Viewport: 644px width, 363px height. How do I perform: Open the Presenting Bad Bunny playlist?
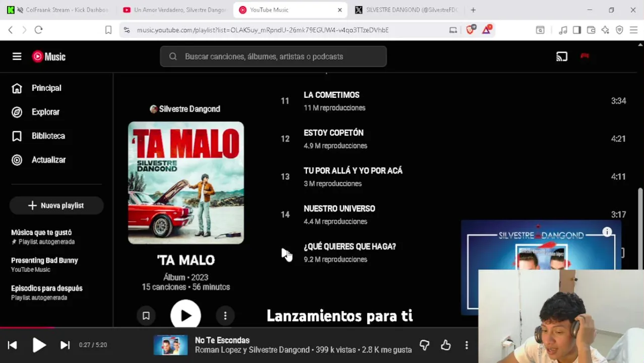[x=44, y=265]
